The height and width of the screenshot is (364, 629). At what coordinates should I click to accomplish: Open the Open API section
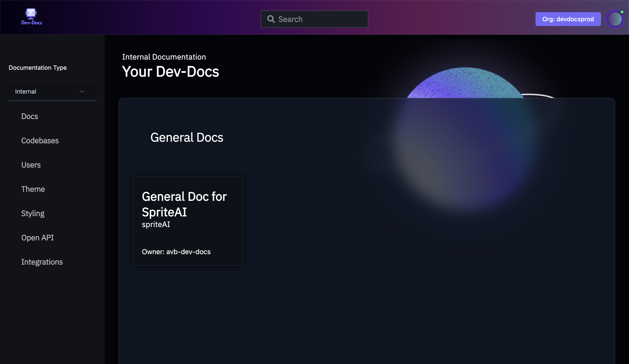(38, 237)
